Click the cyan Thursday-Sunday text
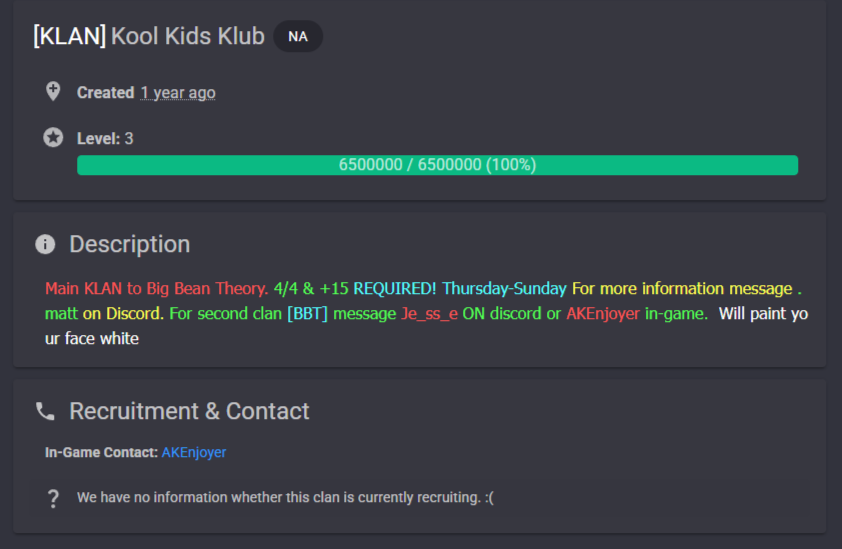The image size is (842, 549). click(504, 288)
